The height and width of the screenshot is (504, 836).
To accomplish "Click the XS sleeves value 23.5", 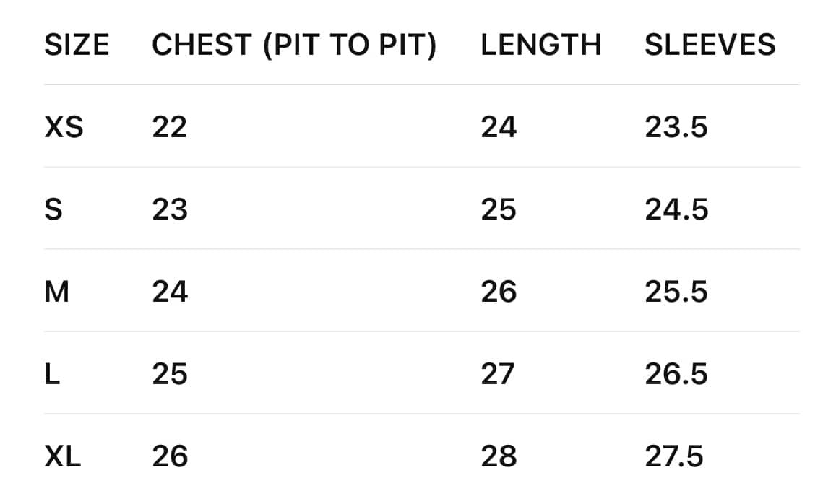I will [676, 128].
